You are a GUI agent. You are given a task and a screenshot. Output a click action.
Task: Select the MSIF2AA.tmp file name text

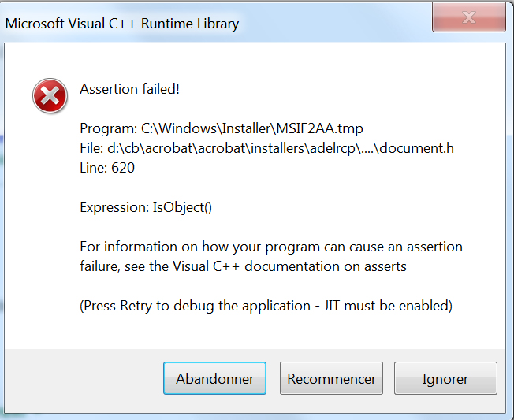click(x=319, y=128)
